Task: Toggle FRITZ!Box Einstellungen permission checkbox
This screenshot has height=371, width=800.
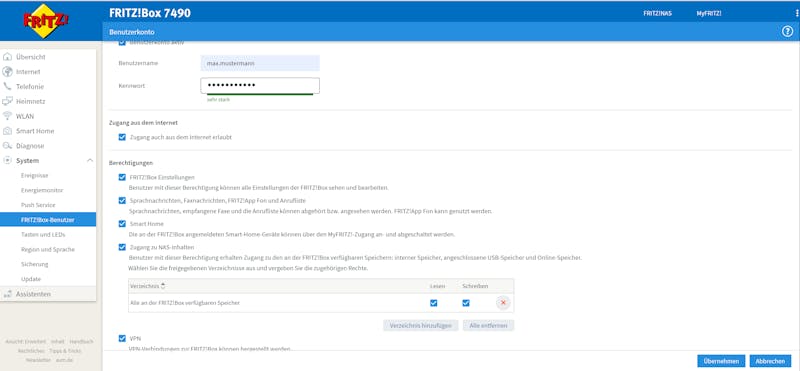Action: [122, 177]
